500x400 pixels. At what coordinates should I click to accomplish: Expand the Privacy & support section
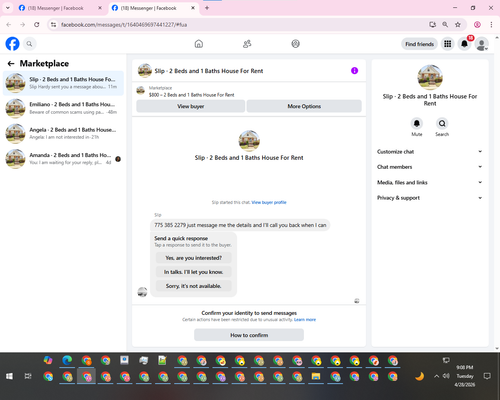(x=430, y=198)
